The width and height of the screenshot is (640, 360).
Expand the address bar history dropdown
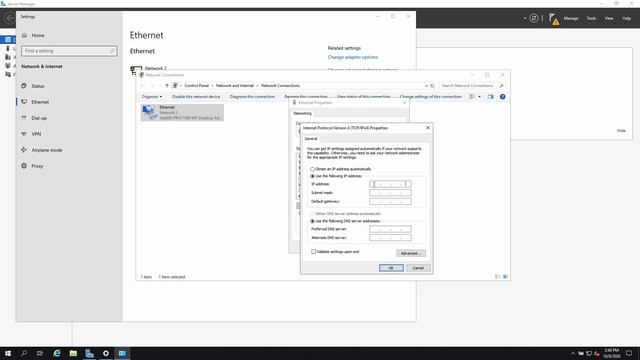click(x=427, y=86)
